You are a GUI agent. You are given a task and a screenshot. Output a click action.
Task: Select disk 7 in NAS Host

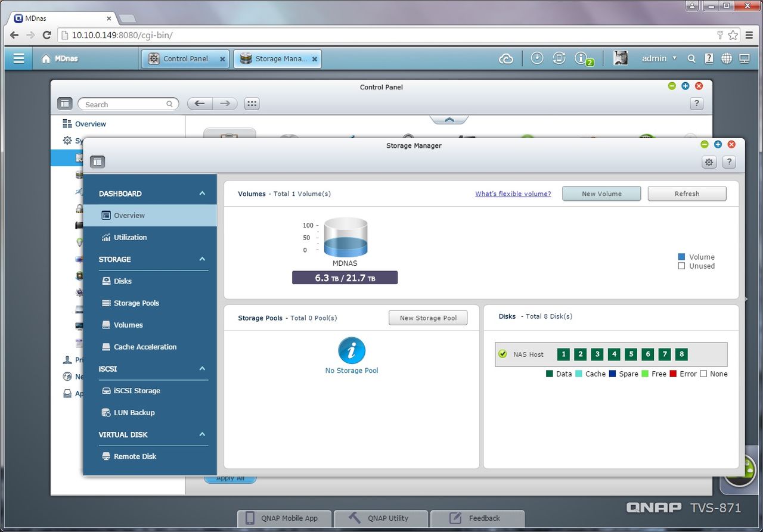665,354
